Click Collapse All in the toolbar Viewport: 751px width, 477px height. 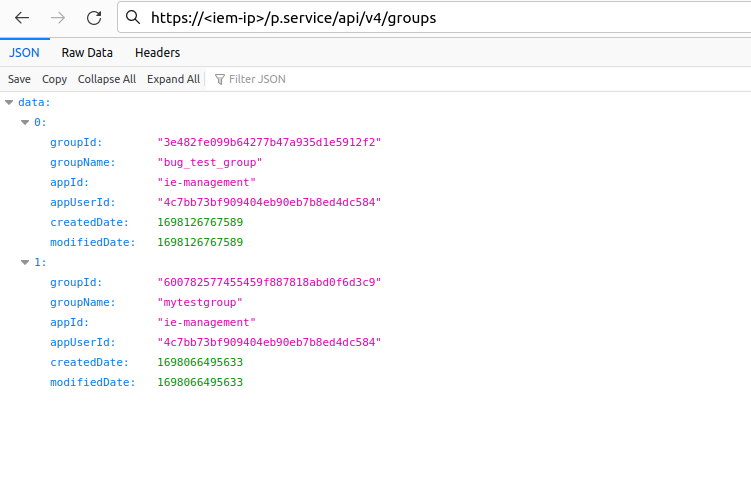coord(107,79)
